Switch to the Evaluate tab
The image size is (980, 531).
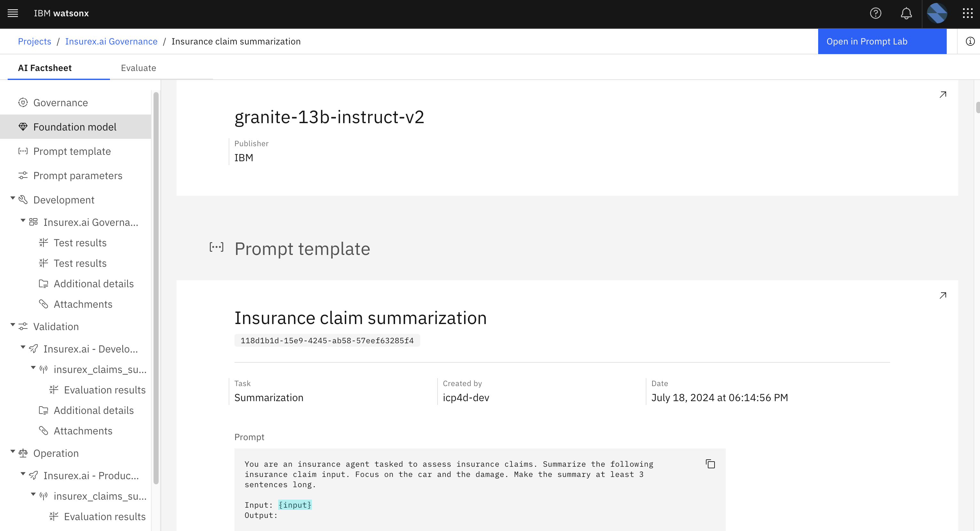[x=138, y=68]
